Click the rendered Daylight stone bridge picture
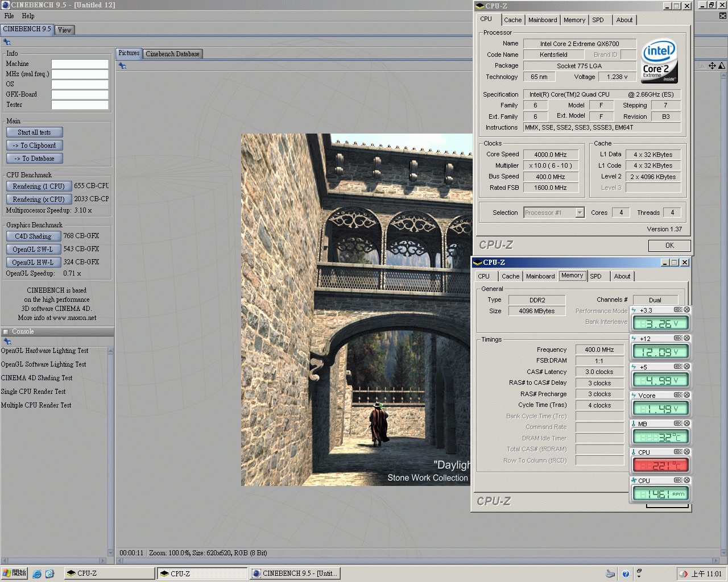 pos(357,310)
